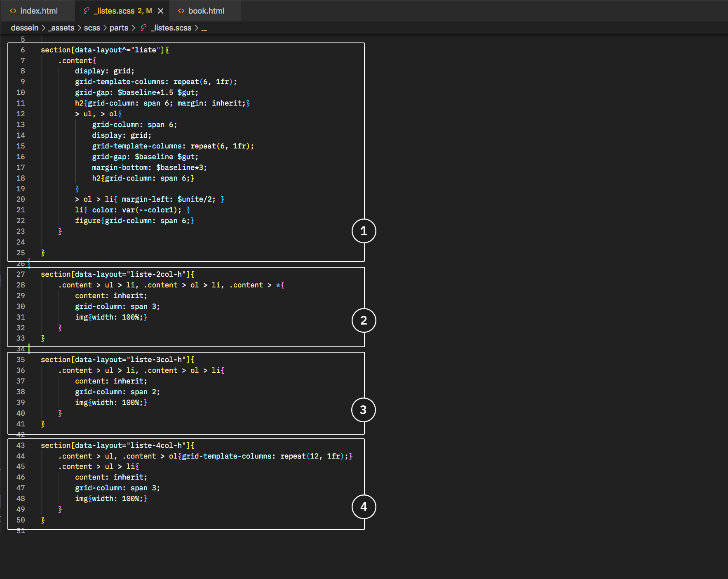
Task: Expand the _assets breadcrumb segment
Action: pyautogui.click(x=61, y=28)
